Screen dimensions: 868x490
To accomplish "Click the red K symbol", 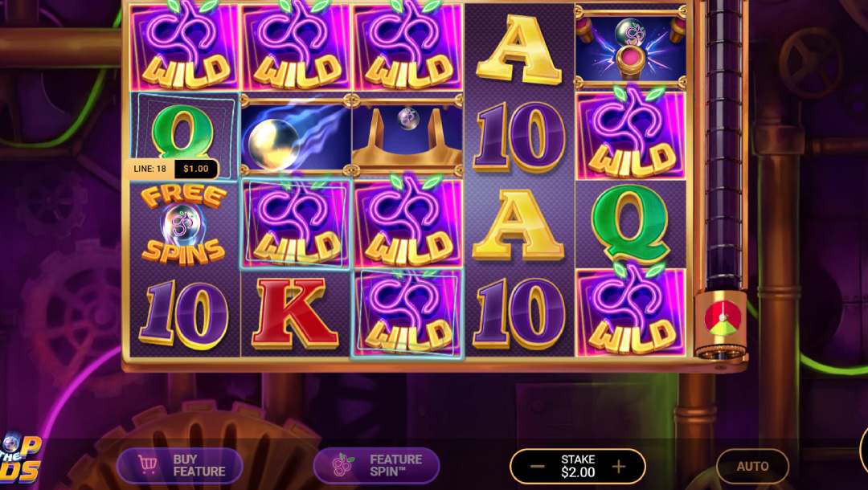I will tap(295, 313).
